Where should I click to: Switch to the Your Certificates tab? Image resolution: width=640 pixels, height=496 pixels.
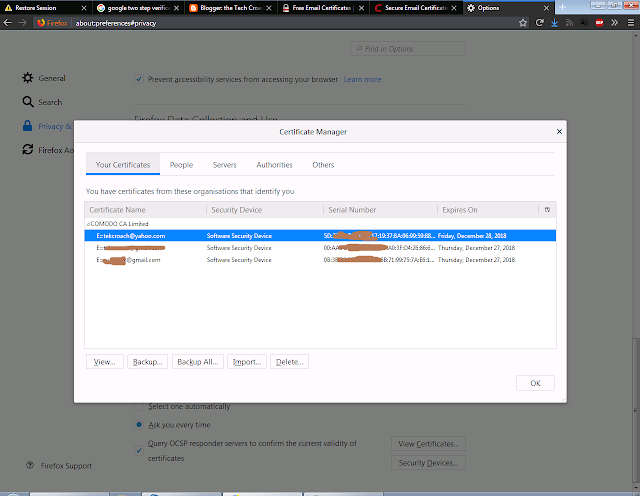pyautogui.click(x=123, y=165)
